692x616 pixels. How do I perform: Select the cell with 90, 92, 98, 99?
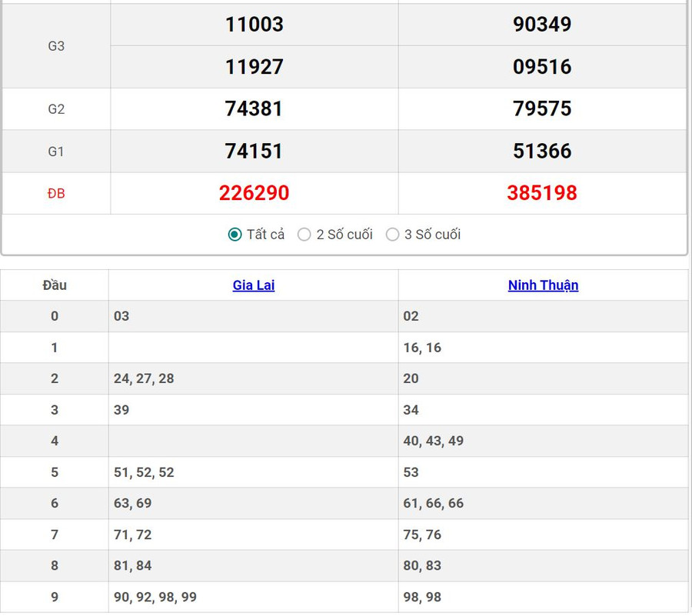coord(155,597)
